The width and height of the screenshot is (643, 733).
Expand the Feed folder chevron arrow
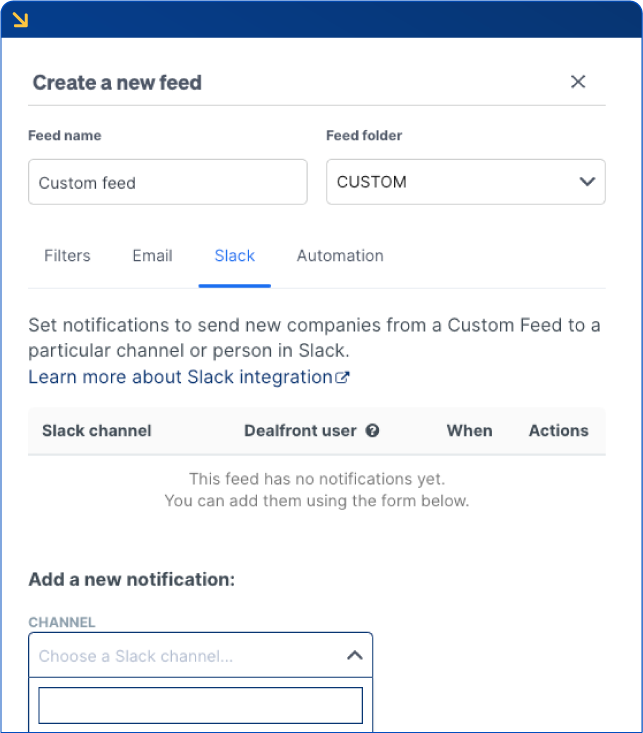tap(587, 182)
